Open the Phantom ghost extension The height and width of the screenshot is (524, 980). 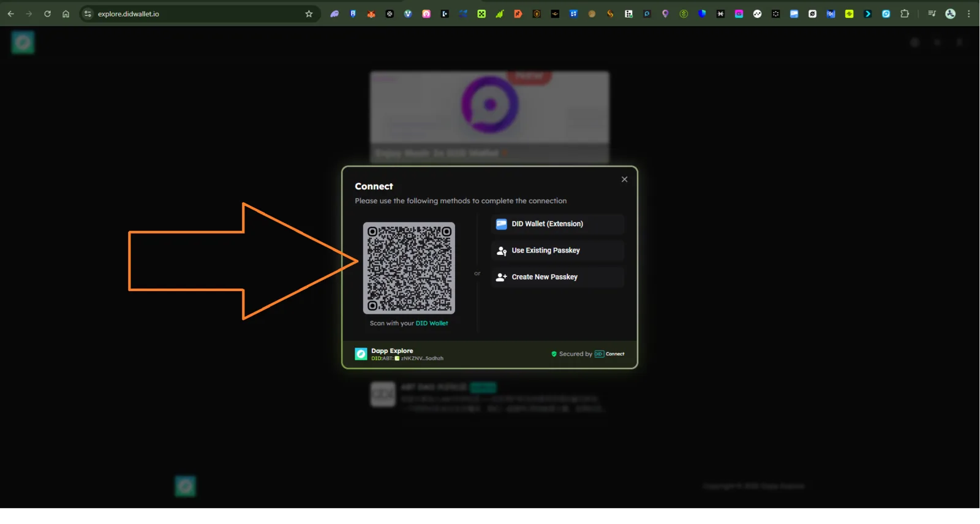click(334, 14)
